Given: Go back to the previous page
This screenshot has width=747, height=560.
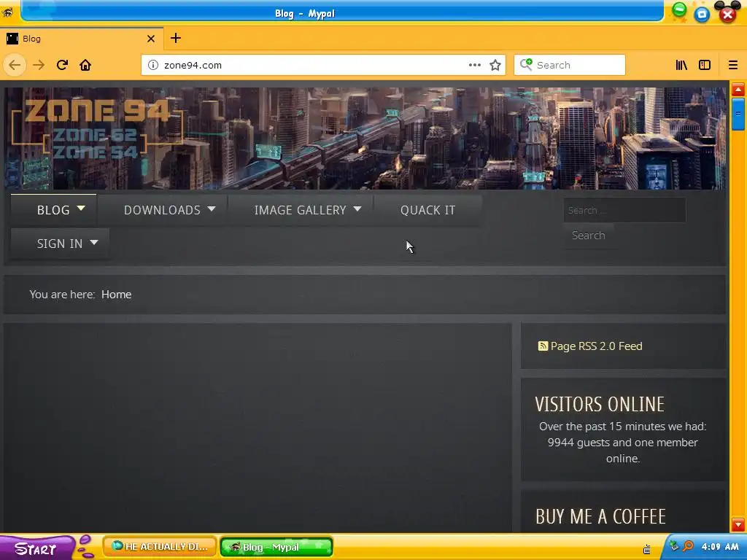Looking at the screenshot, I should [x=15, y=65].
